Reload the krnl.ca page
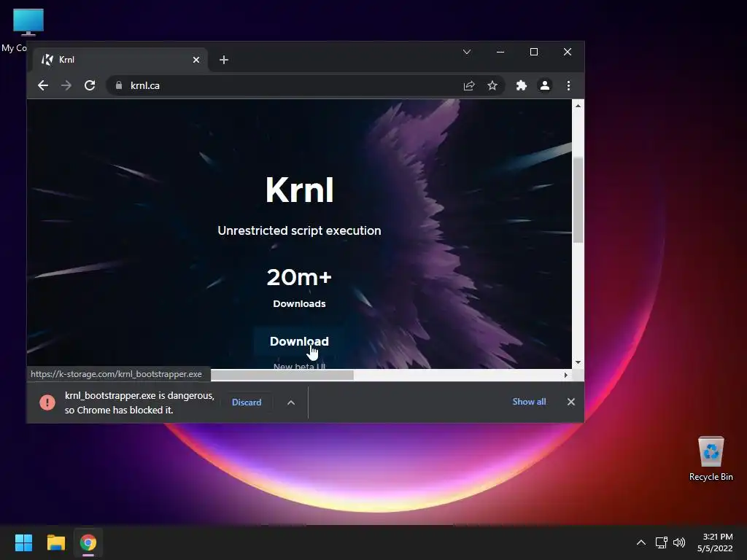 pyautogui.click(x=90, y=86)
